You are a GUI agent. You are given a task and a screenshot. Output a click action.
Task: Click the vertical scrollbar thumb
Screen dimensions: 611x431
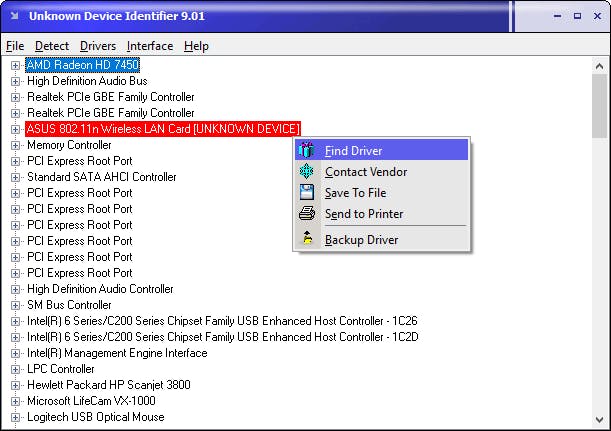coord(599,106)
